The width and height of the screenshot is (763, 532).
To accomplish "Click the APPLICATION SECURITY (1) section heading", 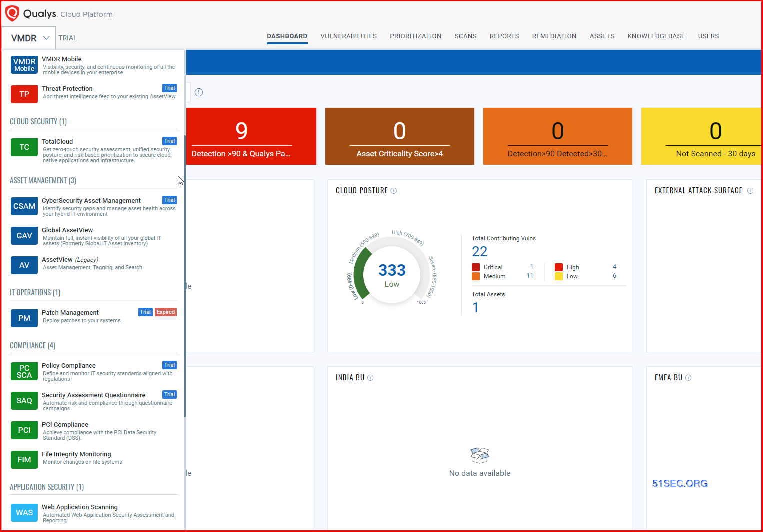I will coord(47,487).
